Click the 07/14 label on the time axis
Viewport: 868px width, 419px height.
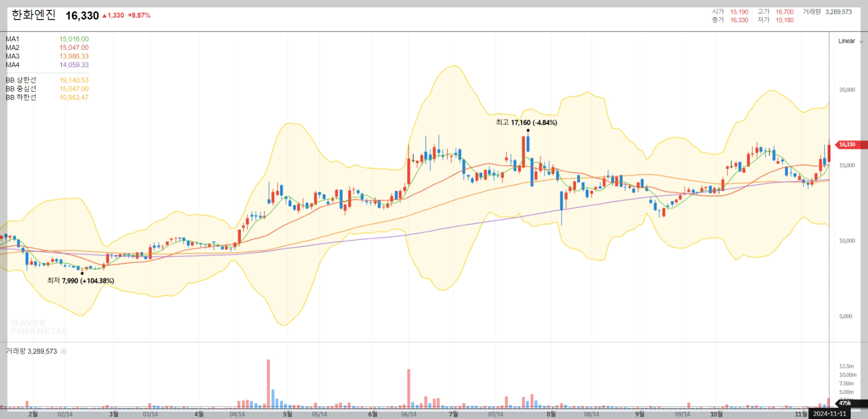(496, 414)
